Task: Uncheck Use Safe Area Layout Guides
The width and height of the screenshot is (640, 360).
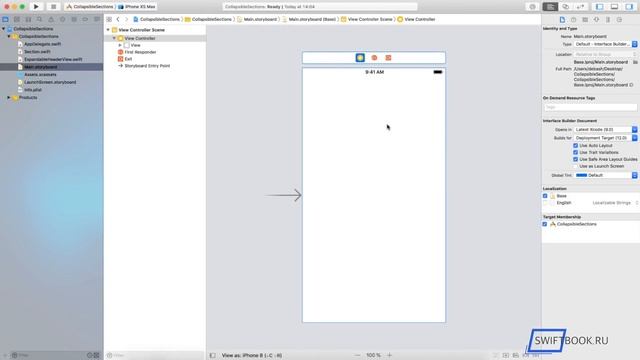Action: coord(576,159)
